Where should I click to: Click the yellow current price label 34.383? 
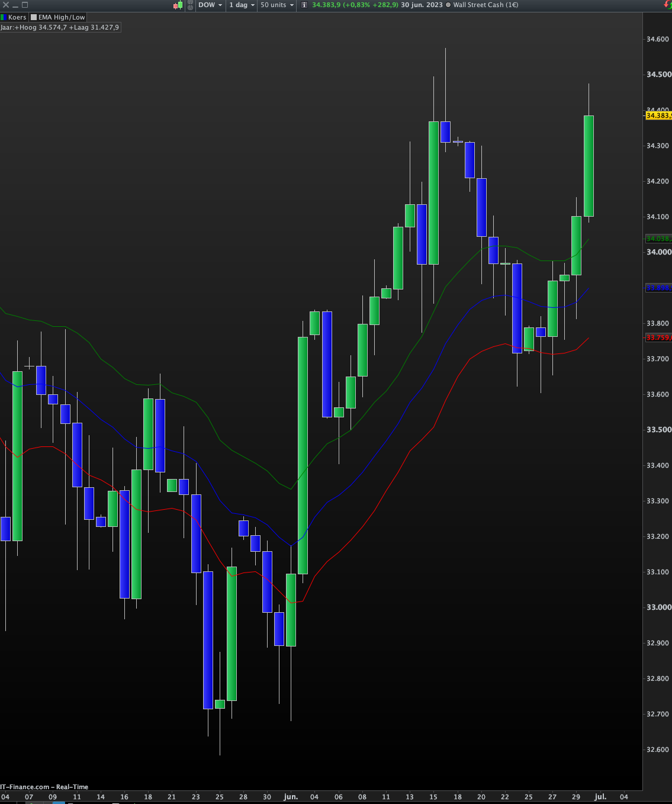658,115
